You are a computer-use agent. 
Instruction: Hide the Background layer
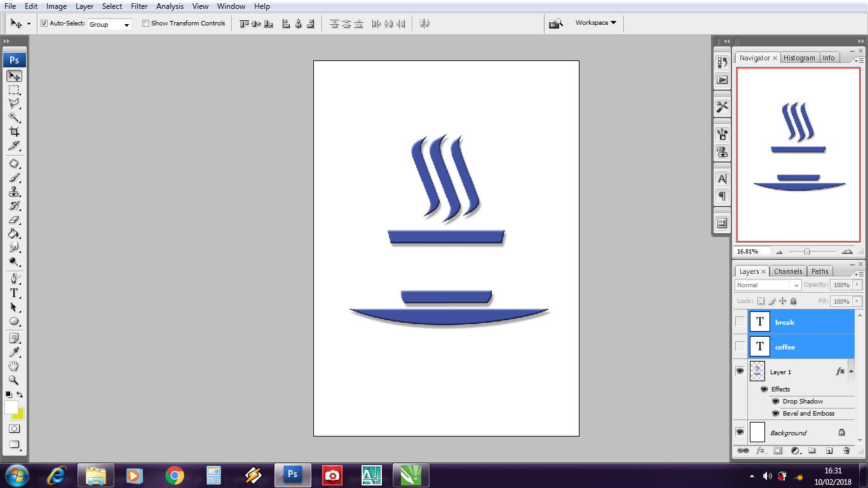click(x=740, y=432)
